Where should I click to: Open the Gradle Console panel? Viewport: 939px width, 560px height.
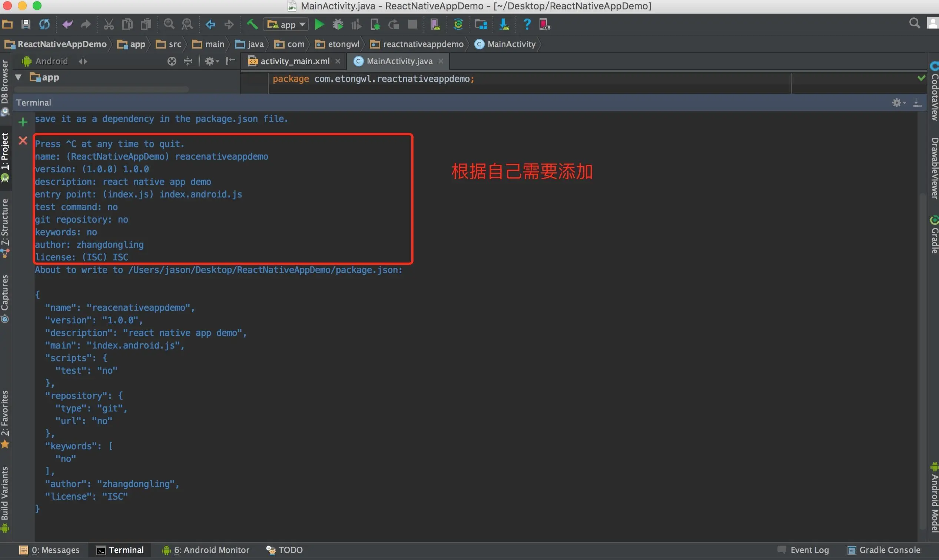click(884, 550)
